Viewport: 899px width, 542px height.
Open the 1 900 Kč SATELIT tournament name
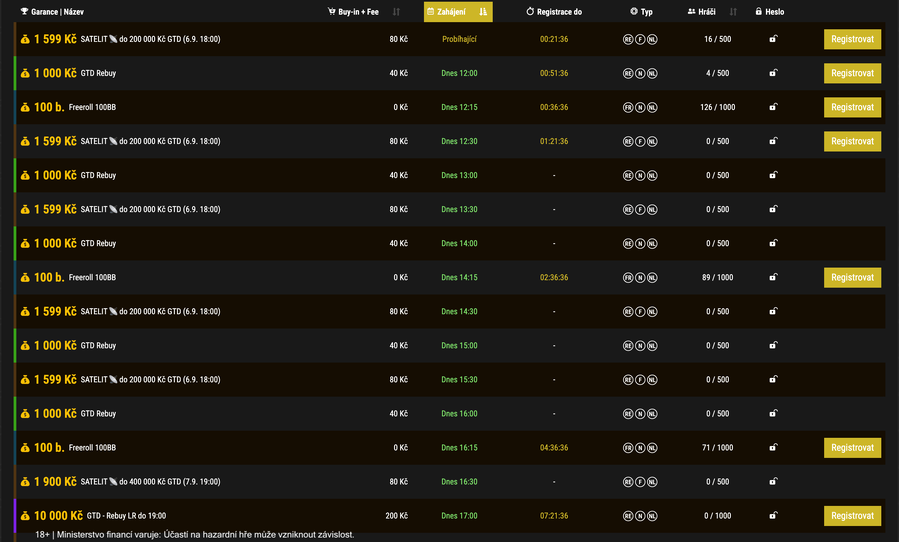[150, 482]
